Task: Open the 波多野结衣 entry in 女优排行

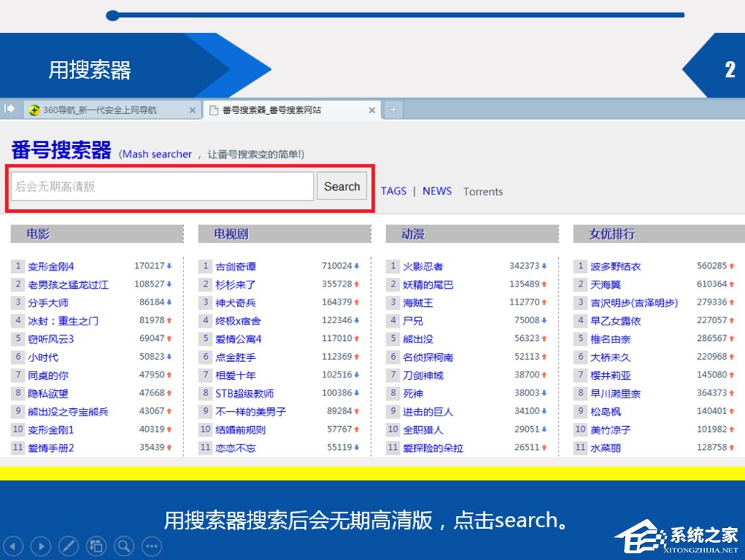Action: coord(618,266)
